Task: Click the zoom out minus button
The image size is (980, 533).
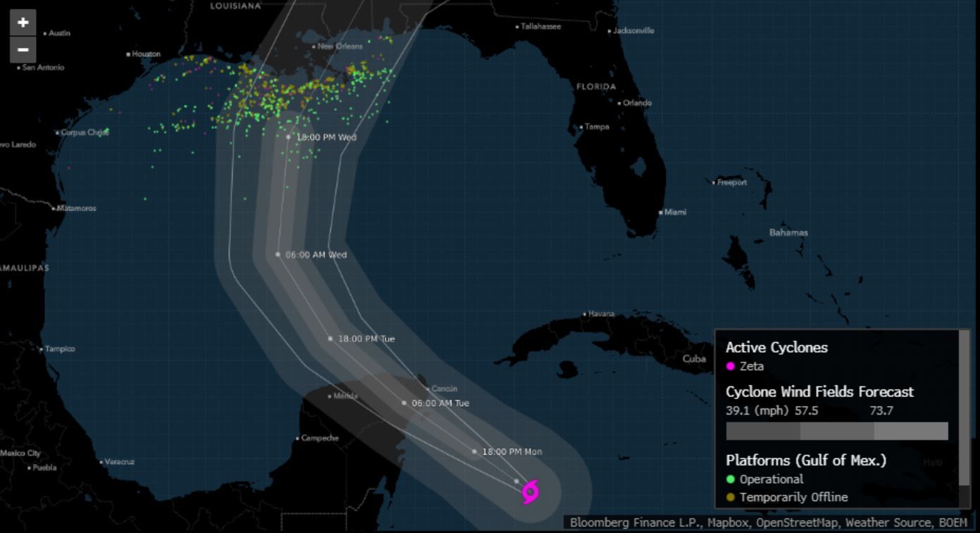Action: point(23,50)
